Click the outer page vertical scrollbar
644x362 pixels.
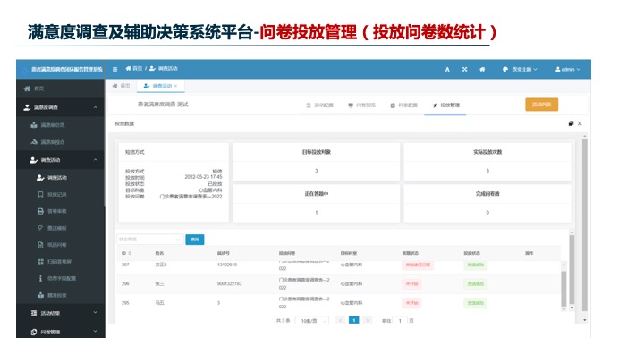[584, 224]
